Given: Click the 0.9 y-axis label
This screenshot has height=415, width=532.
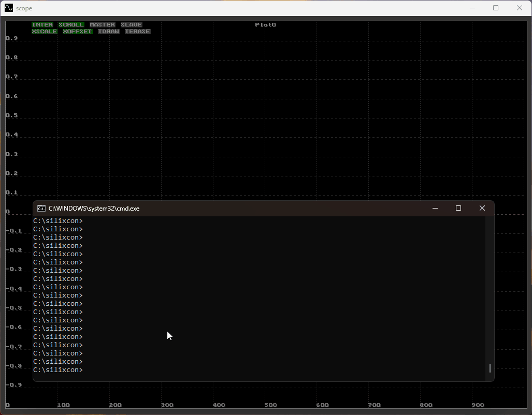Looking at the screenshot, I should [11, 38].
